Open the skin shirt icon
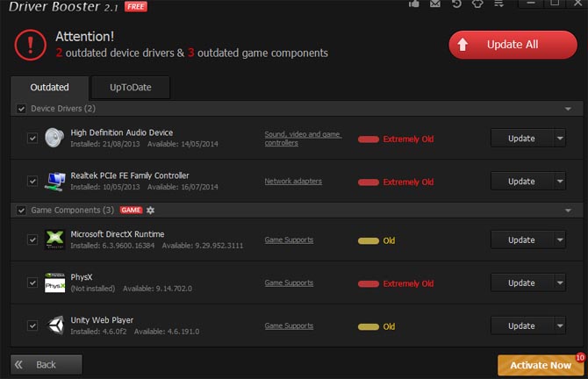The width and height of the screenshot is (588, 379). pyautogui.click(x=477, y=4)
